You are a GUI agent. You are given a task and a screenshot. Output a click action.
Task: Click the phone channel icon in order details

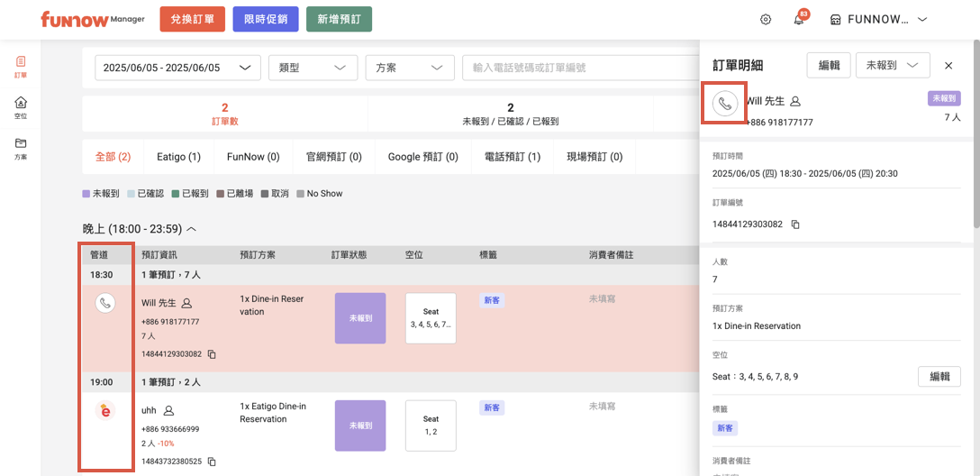click(x=725, y=103)
